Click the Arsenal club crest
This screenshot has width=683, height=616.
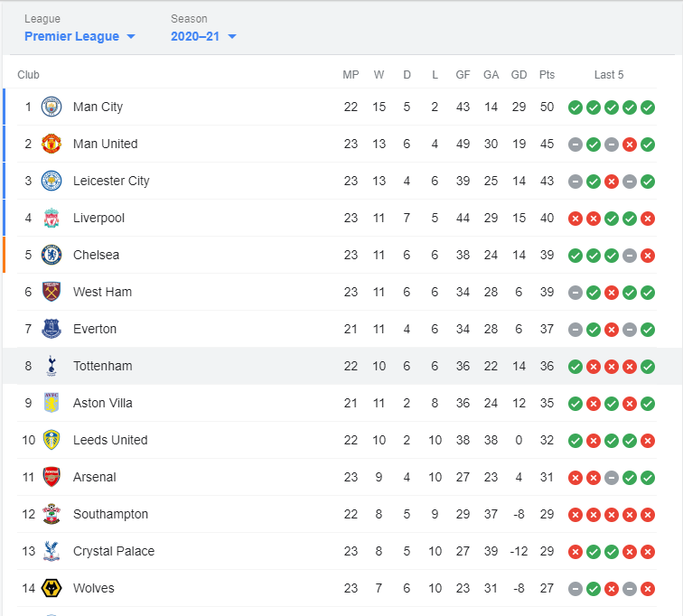[51, 477]
